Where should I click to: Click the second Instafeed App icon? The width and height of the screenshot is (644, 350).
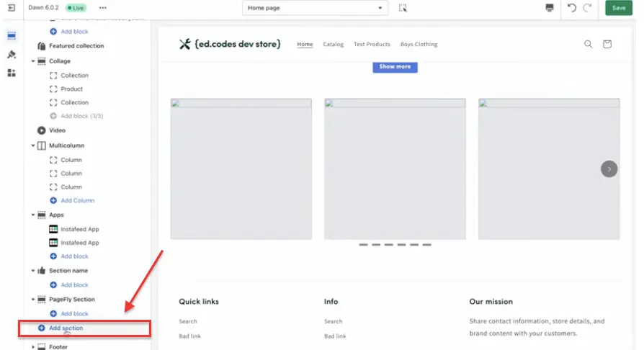click(x=53, y=243)
